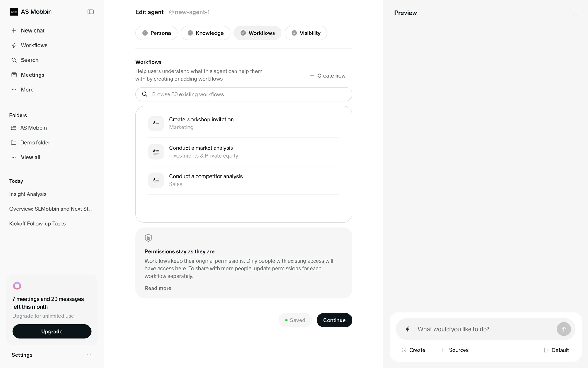Expand View all folders

tap(30, 157)
